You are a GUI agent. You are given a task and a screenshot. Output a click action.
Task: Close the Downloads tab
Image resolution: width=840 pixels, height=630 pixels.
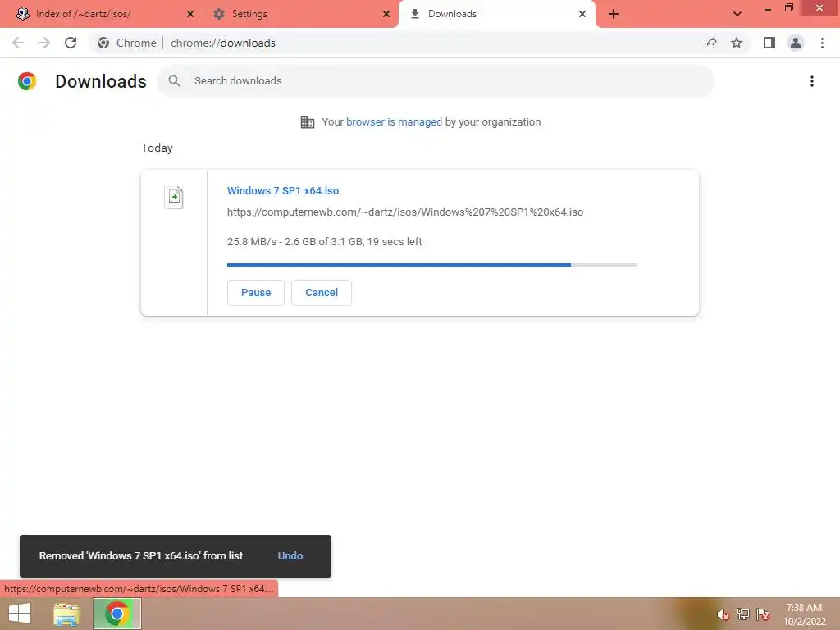[x=582, y=14]
